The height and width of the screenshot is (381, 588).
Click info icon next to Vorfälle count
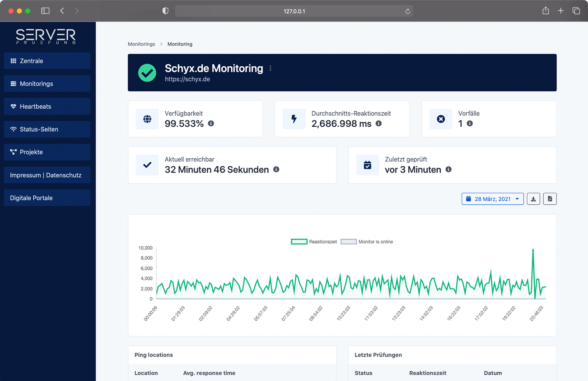(x=470, y=123)
